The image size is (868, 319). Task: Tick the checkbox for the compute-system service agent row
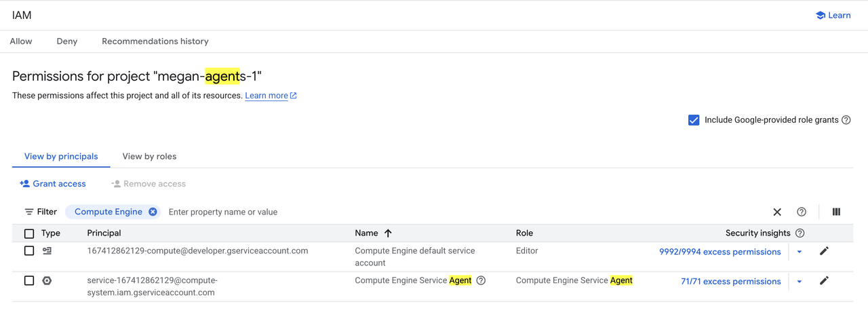click(29, 280)
